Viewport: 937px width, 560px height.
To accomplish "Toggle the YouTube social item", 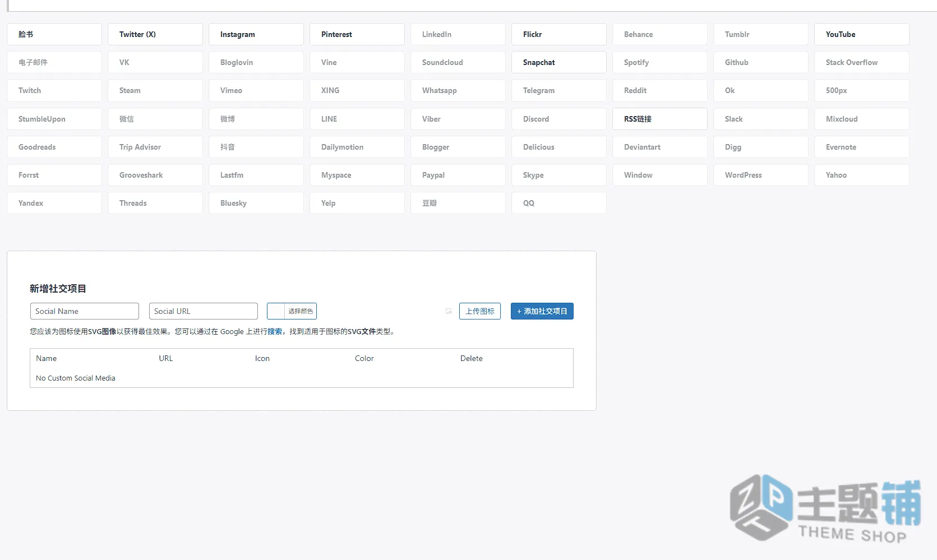I will pos(862,34).
